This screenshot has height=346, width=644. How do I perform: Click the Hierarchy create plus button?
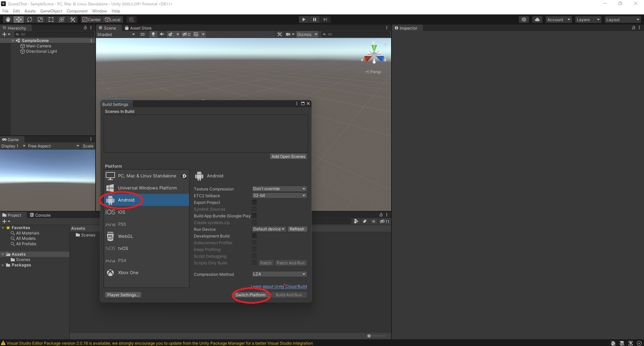pyautogui.click(x=6, y=34)
